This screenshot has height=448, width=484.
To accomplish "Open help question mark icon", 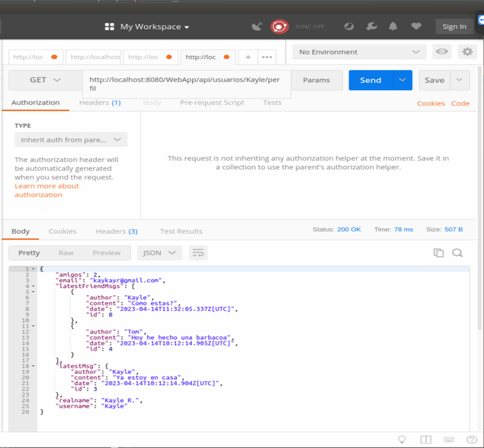I will pyautogui.click(x=471, y=440).
